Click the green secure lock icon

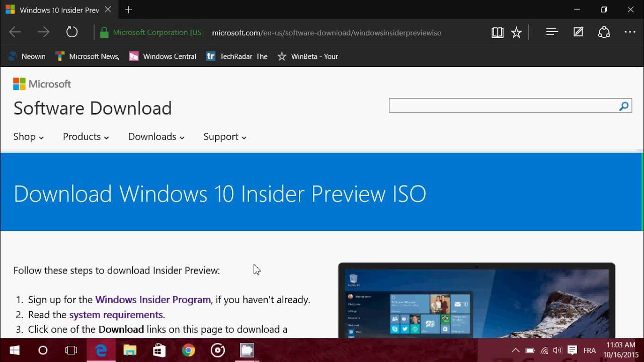(x=104, y=33)
